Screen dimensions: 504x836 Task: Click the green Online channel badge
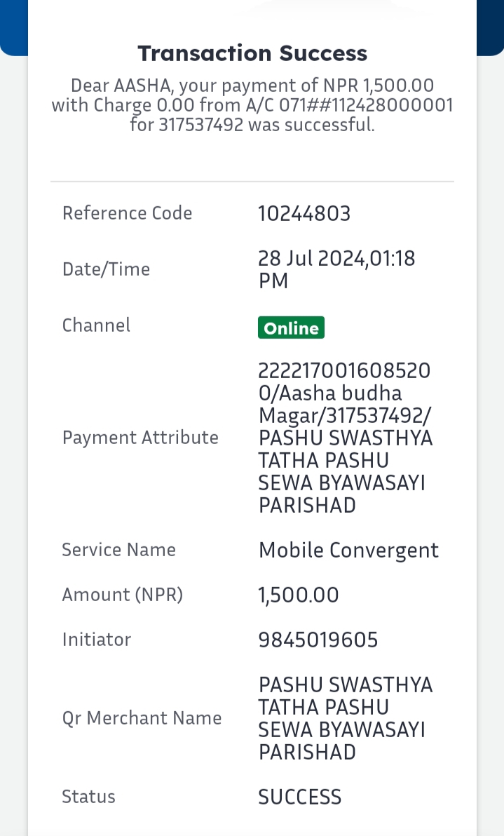tap(291, 328)
